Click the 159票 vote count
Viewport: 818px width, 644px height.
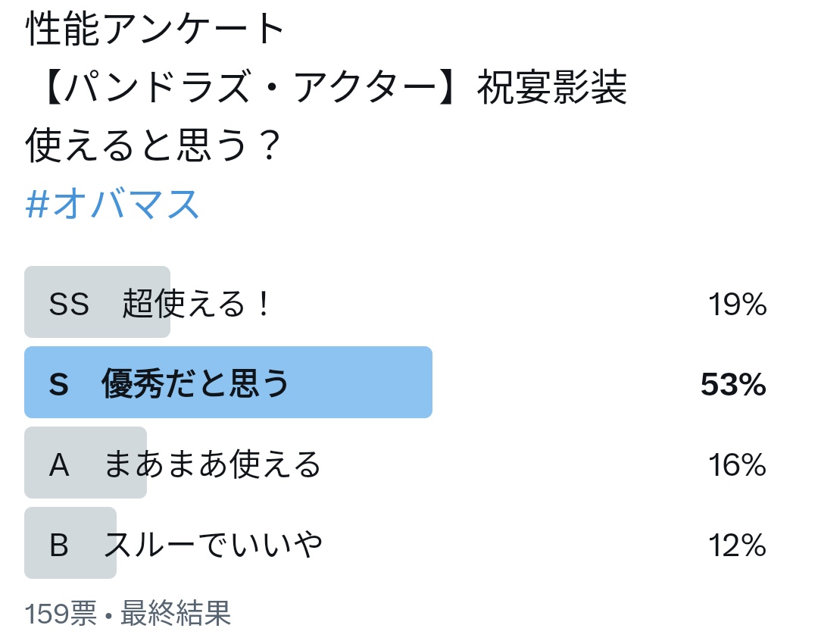pos(61,613)
